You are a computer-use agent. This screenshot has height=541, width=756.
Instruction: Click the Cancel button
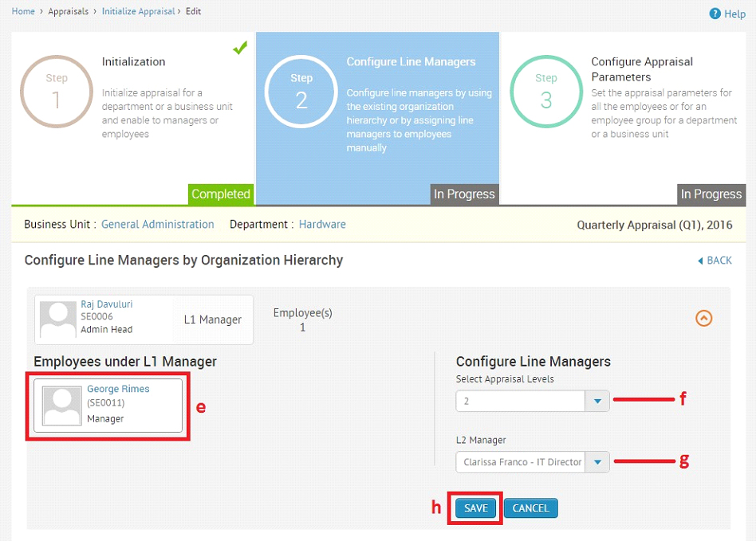click(531, 508)
